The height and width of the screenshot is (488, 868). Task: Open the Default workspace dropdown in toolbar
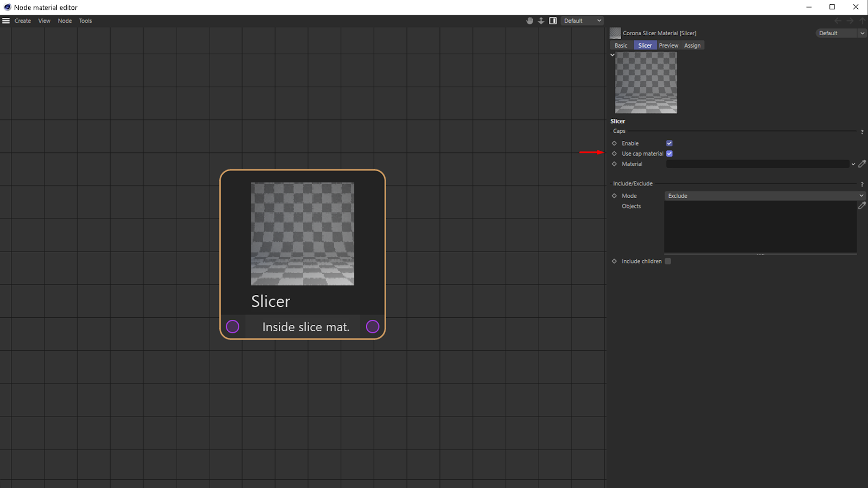(582, 21)
